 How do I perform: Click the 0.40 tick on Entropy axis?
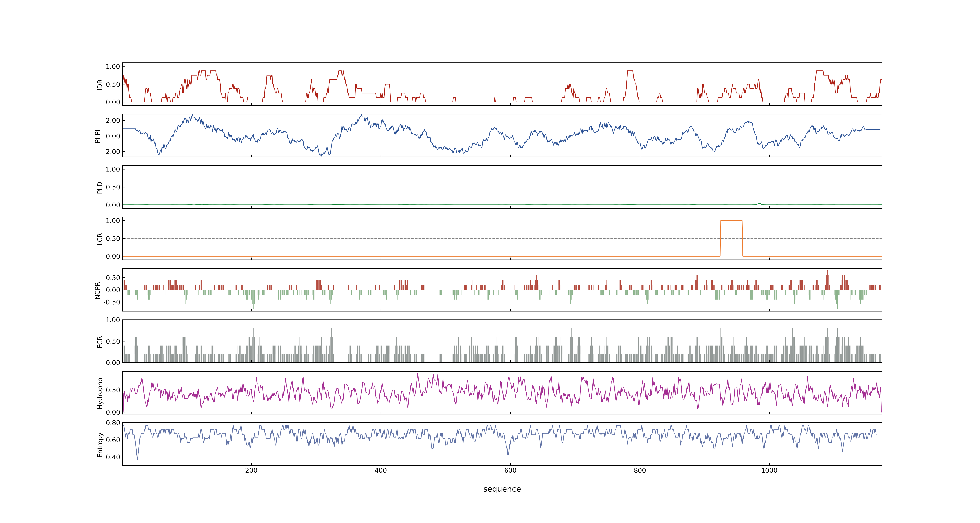(x=113, y=457)
